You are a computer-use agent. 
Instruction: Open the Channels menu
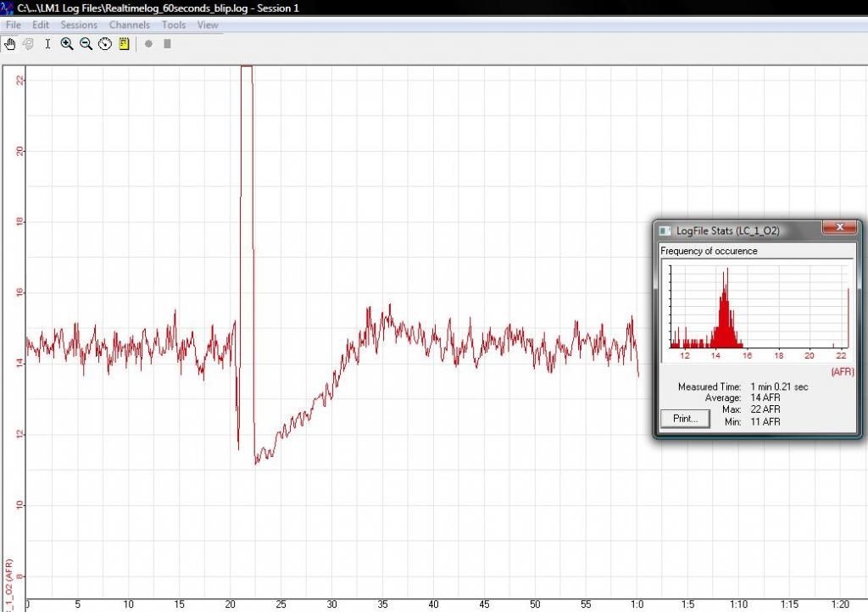[x=130, y=25]
